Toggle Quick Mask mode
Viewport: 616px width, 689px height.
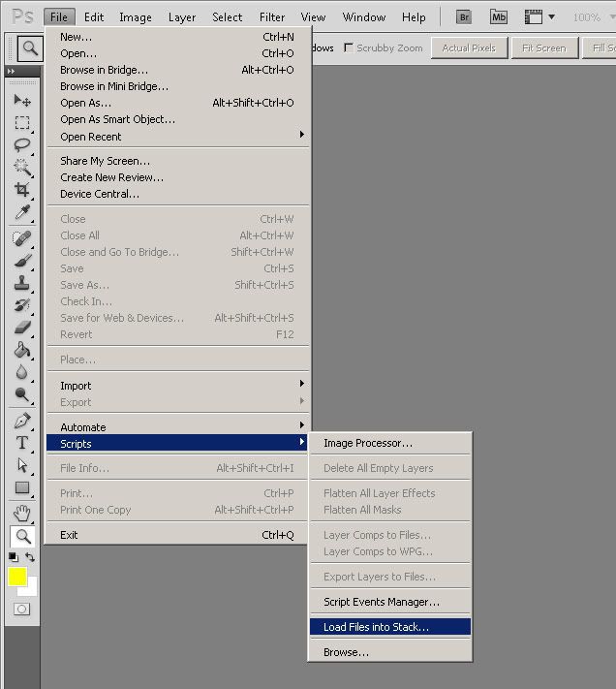click(x=22, y=609)
